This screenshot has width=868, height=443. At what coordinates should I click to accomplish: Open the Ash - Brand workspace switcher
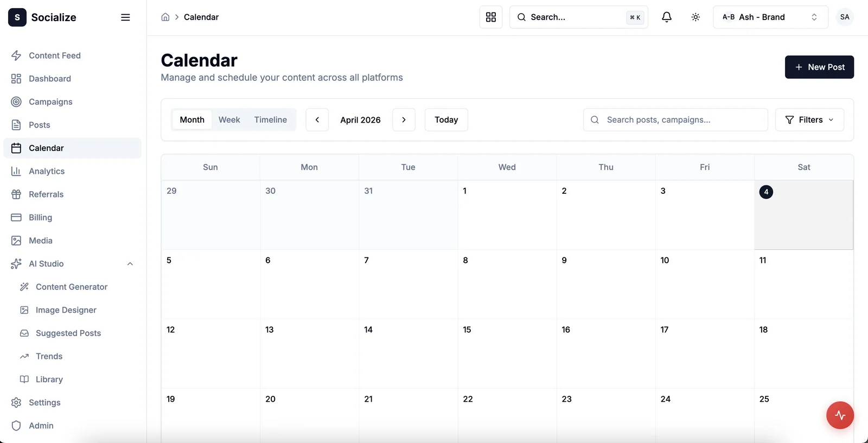770,17
